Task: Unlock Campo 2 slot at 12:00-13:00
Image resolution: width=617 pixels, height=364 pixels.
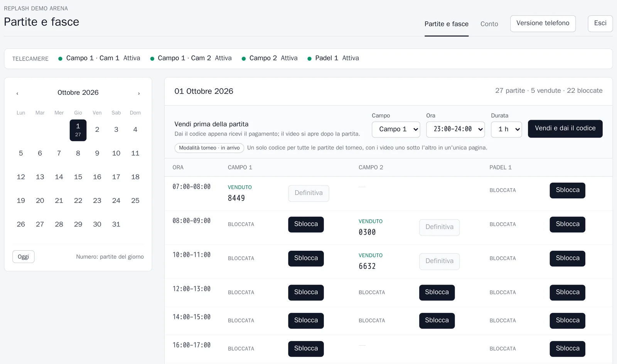Action: [x=437, y=293]
